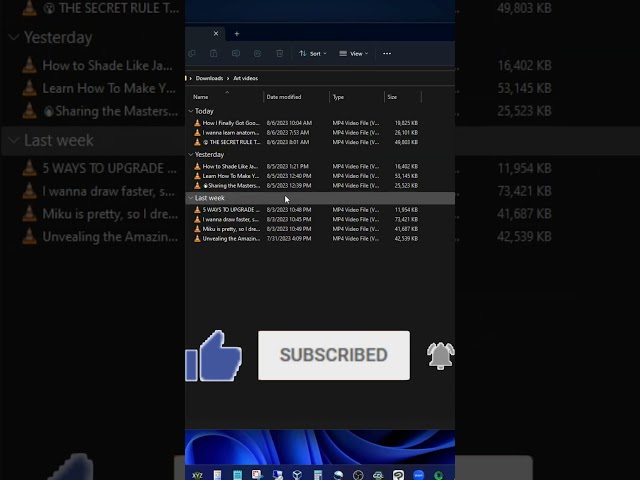Select file name Unvealing the Amazin...
Image resolution: width=640 pixels, height=480 pixels.
coord(231,238)
